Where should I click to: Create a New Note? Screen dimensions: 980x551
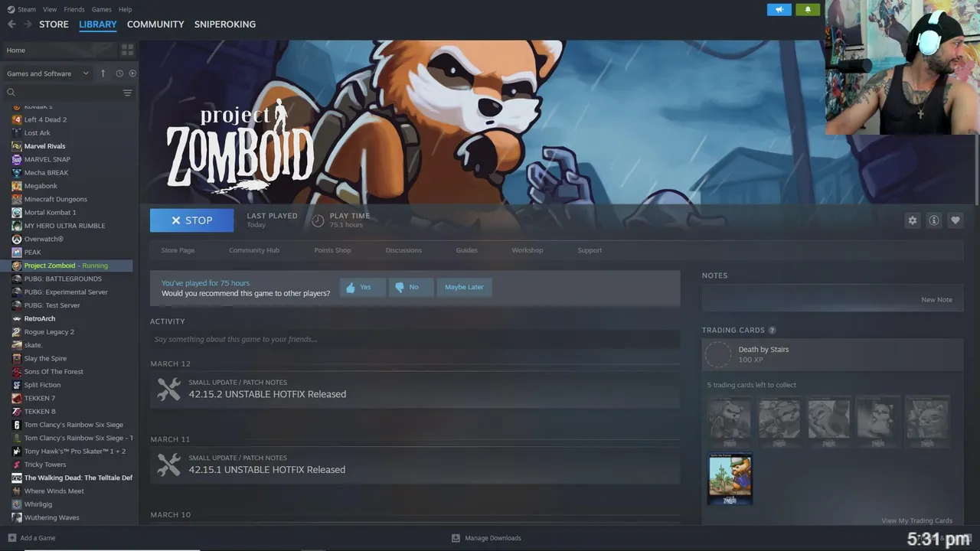coord(936,300)
